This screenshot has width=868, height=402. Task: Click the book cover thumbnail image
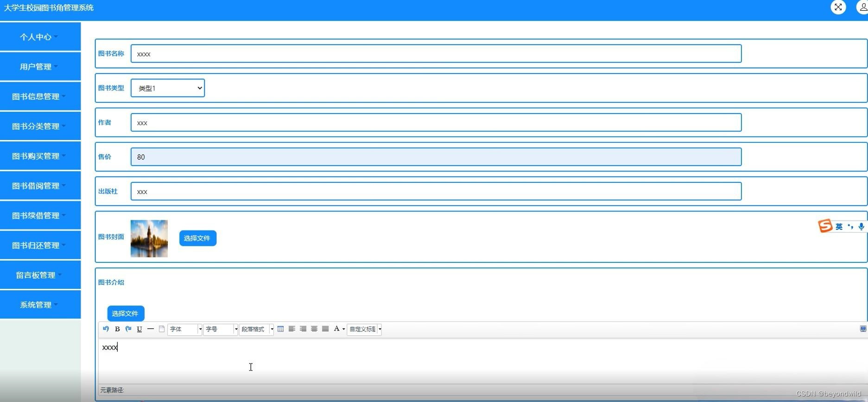click(x=149, y=238)
